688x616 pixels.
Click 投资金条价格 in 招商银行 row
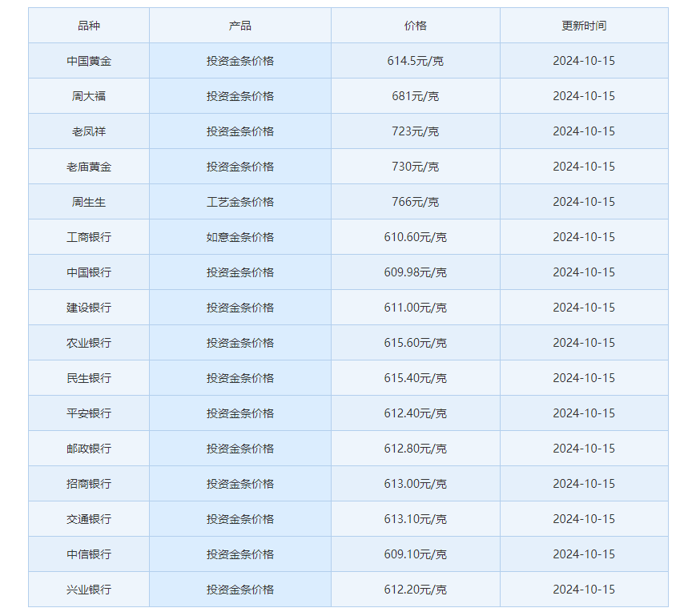(240, 484)
